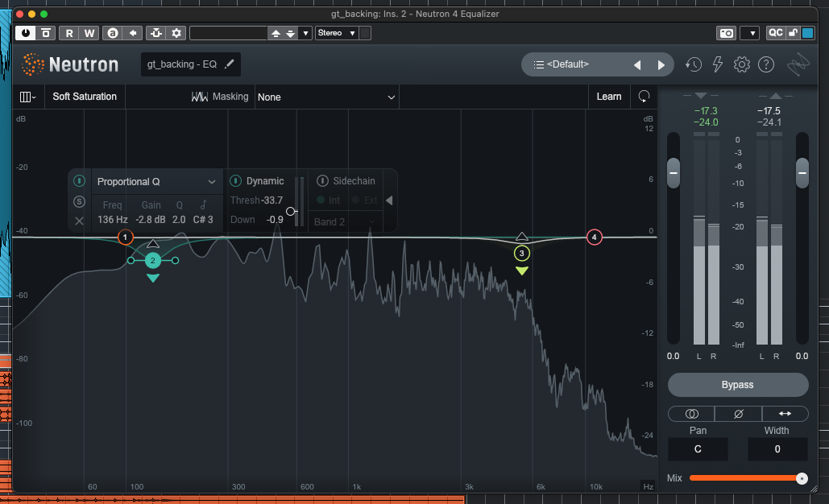
Task: Click the Bypass button
Action: pos(737,385)
